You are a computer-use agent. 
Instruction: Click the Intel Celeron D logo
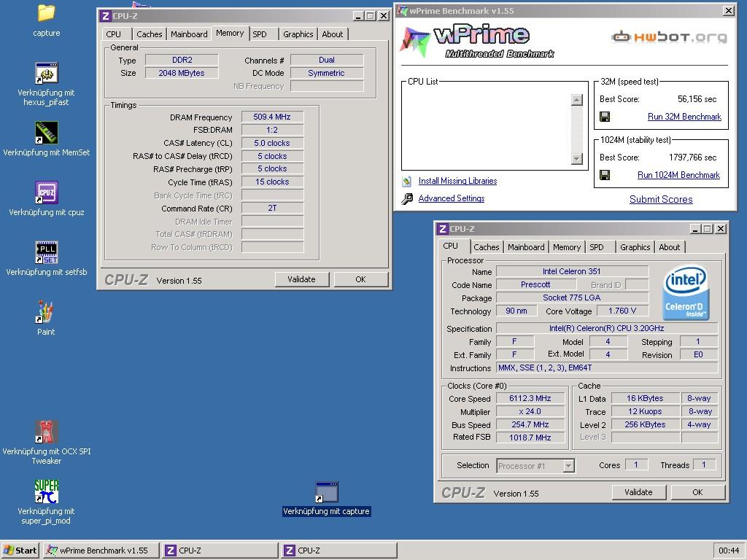(x=686, y=292)
